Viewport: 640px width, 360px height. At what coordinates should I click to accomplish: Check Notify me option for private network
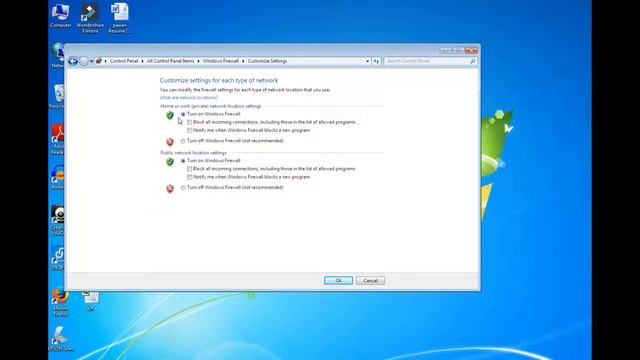pos(189,131)
